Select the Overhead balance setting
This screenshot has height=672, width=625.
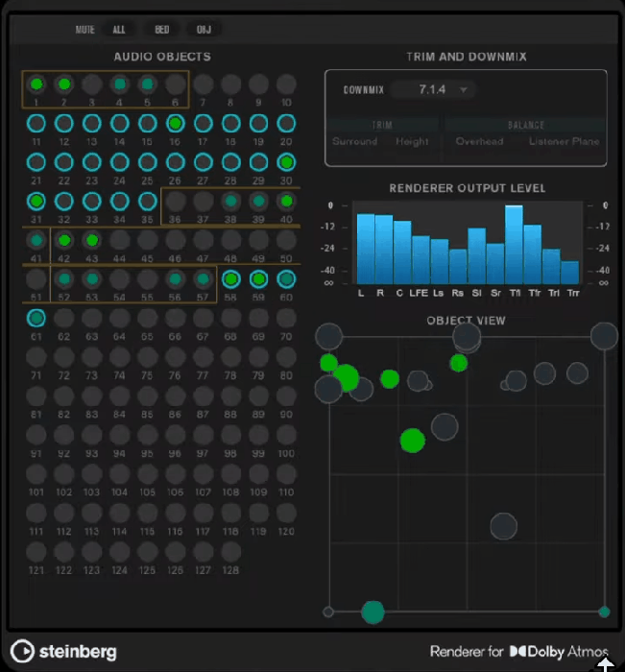479,142
